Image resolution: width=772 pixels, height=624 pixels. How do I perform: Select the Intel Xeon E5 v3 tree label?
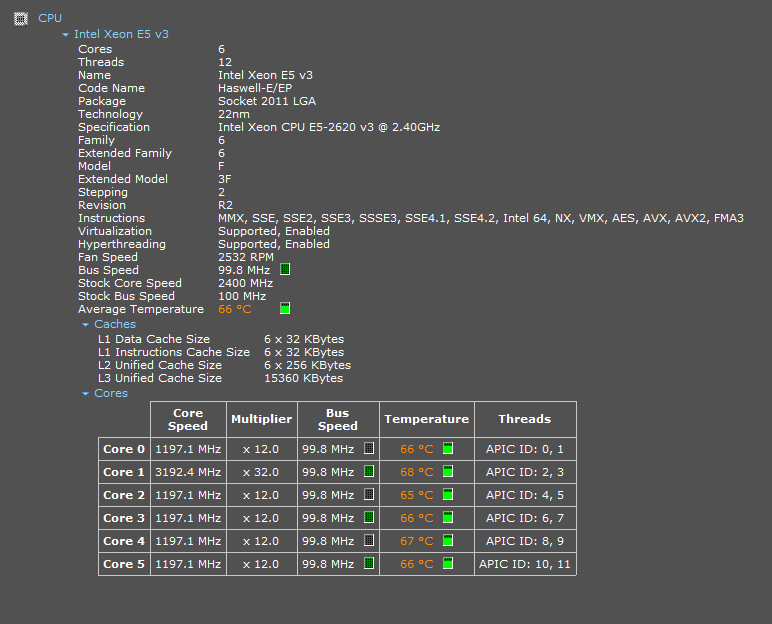pos(121,34)
